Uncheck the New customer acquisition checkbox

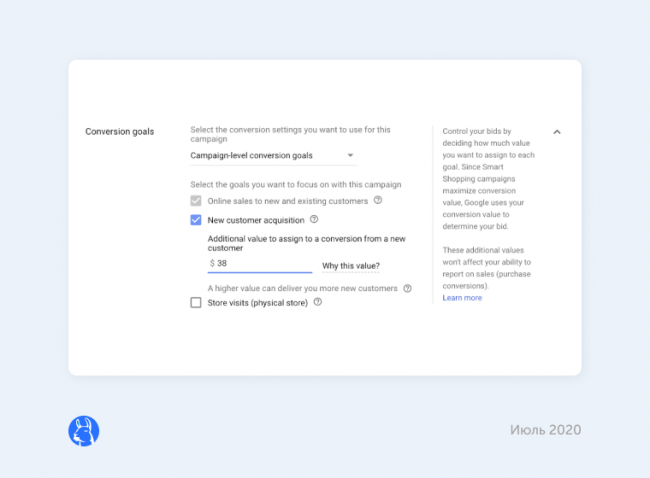click(x=196, y=220)
